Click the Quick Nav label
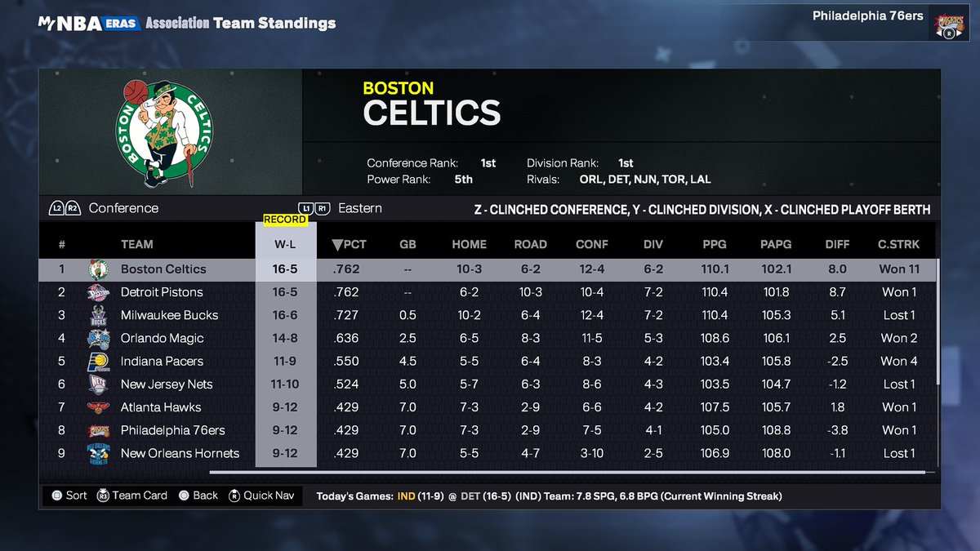This screenshot has height=551, width=980. pos(269,495)
